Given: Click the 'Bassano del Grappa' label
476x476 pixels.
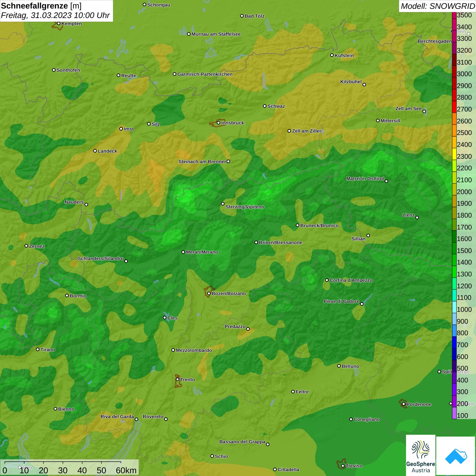Looking at the screenshot, I should (x=242, y=442).
